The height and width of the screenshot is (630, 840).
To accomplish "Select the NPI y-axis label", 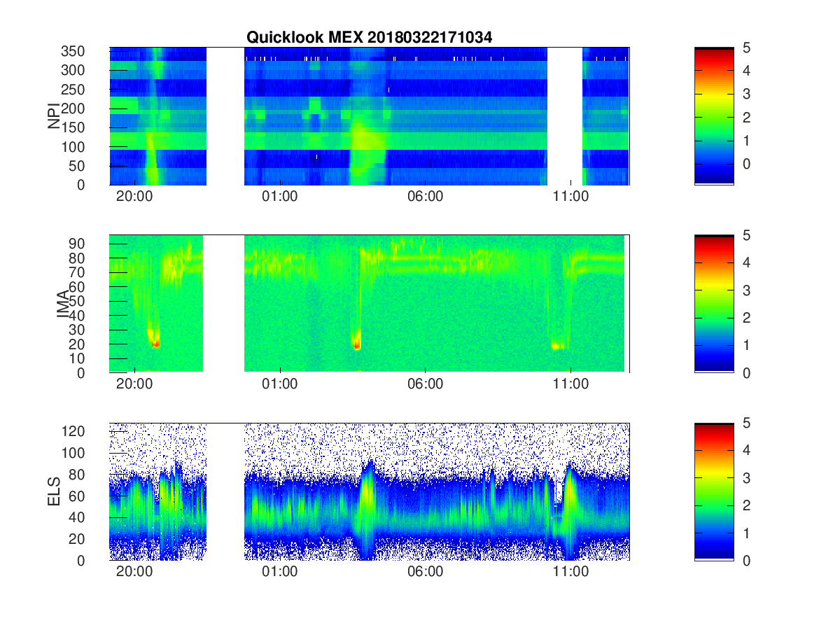I will tap(54, 116).
